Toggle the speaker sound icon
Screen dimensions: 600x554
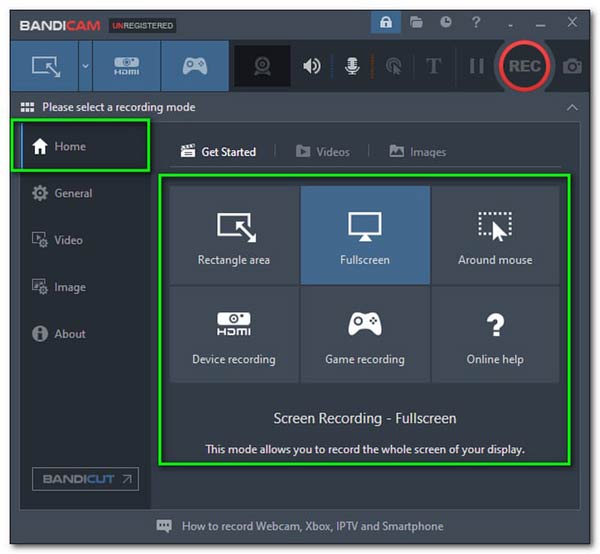pyautogui.click(x=312, y=66)
